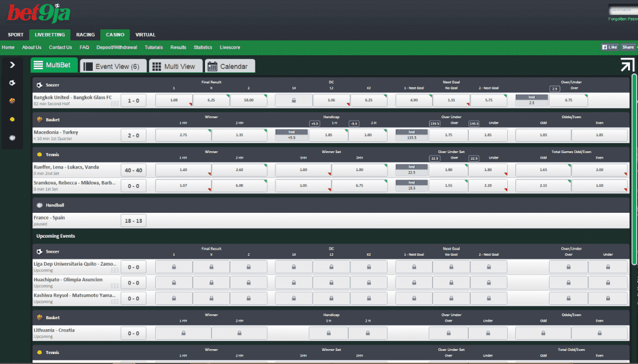
Task: Switch to the SPORT tab
Action: (x=16, y=35)
